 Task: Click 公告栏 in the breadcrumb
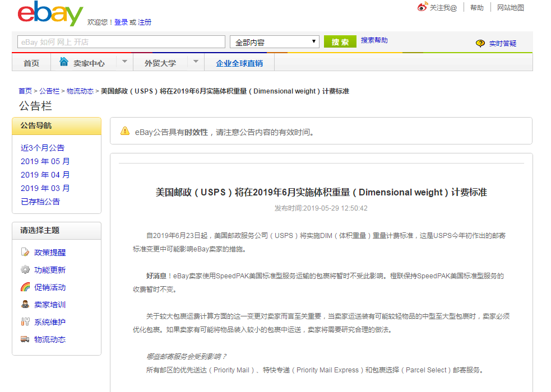49,91
